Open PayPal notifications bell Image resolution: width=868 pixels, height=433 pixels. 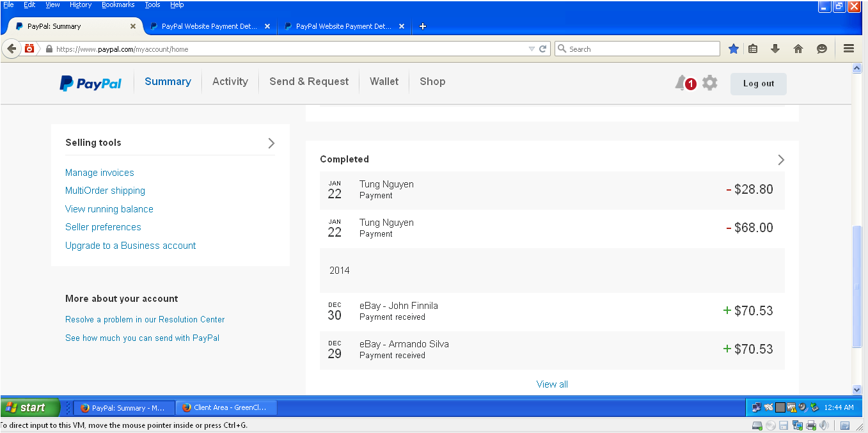[x=681, y=83]
